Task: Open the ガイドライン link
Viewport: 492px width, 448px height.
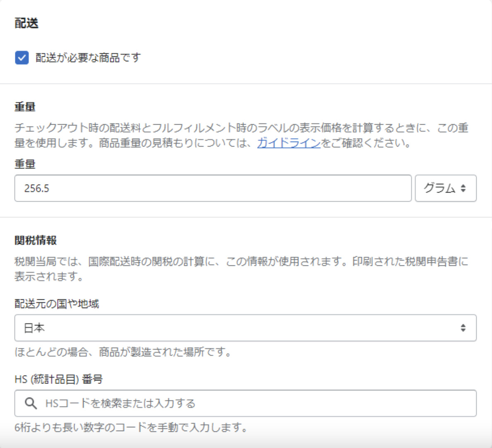Action: point(289,143)
